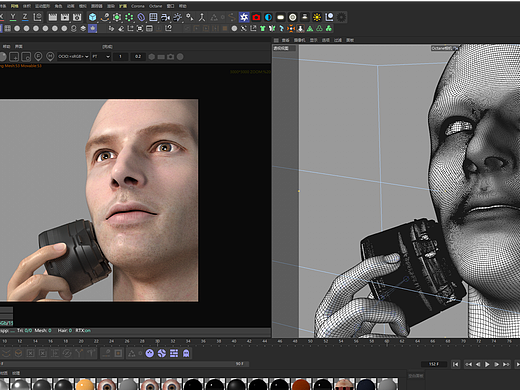Click the current frame field 152 F
Viewport: 520px width, 390px height.
[434, 364]
